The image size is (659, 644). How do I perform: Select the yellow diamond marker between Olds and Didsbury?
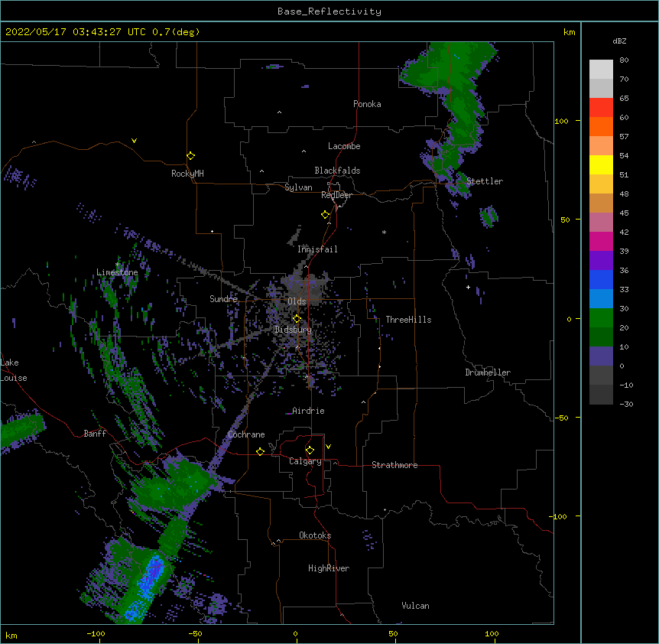297,318
